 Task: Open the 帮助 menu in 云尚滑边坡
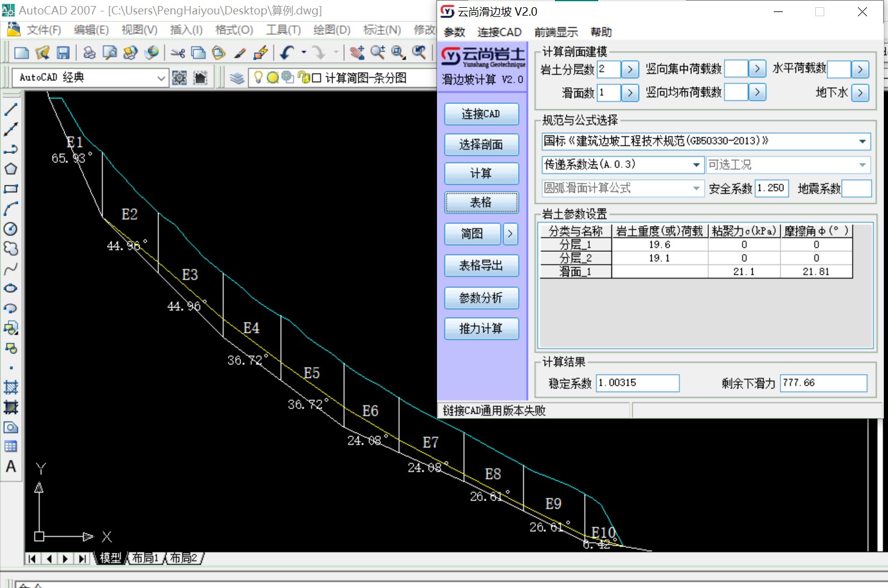[601, 32]
